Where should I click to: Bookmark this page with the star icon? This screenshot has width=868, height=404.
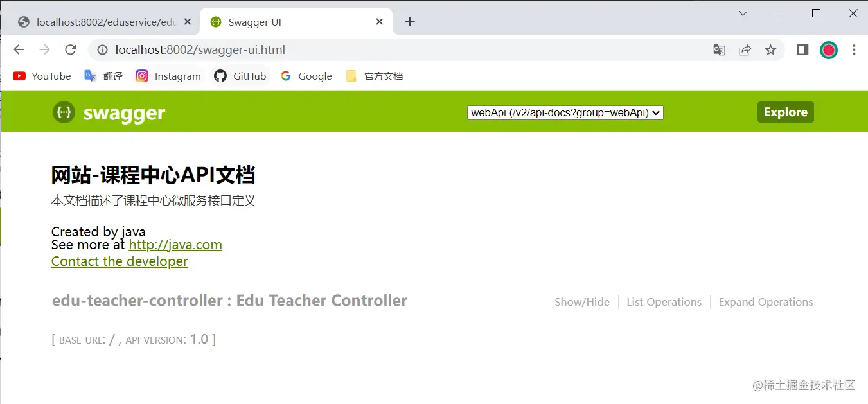pos(770,49)
